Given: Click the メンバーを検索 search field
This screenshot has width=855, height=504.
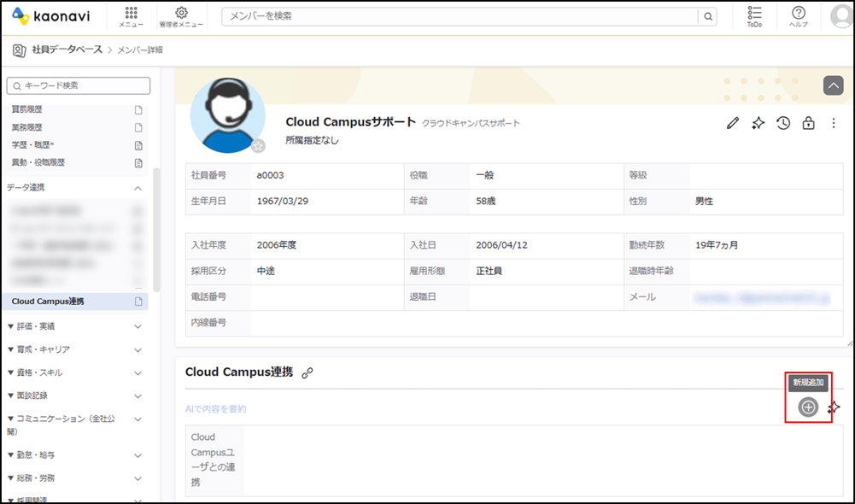Looking at the screenshot, I should (x=460, y=16).
